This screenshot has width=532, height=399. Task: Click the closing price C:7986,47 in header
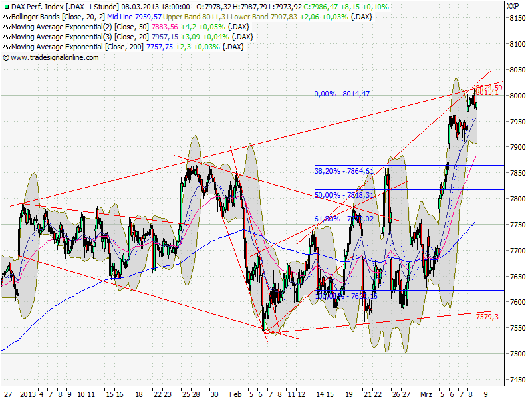click(x=321, y=7)
